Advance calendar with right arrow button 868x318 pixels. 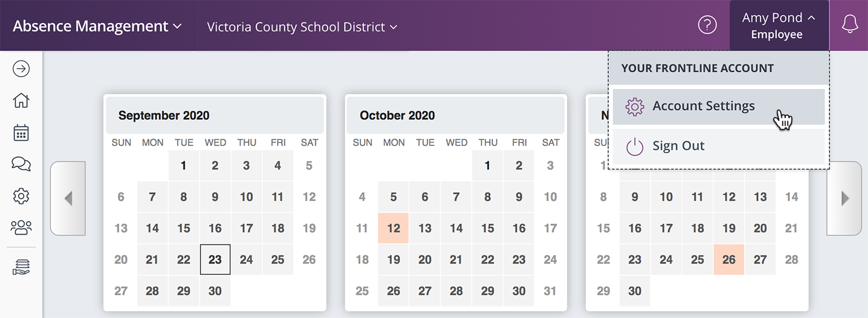(844, 199)
